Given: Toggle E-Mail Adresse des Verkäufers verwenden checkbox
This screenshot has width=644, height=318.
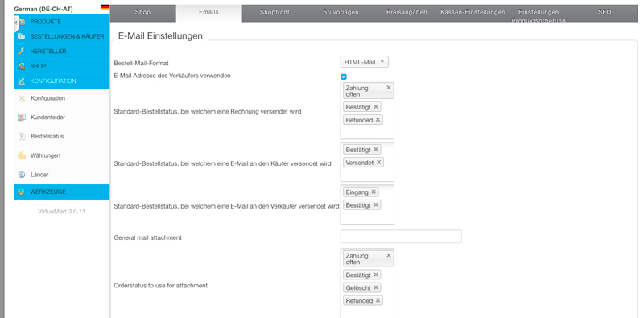Looking at the screenshot, I should (344, 76).
